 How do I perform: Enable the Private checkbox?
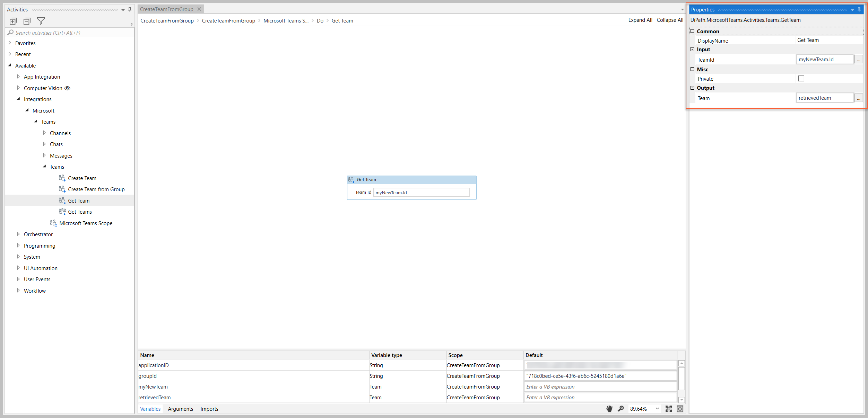point(801,79)
